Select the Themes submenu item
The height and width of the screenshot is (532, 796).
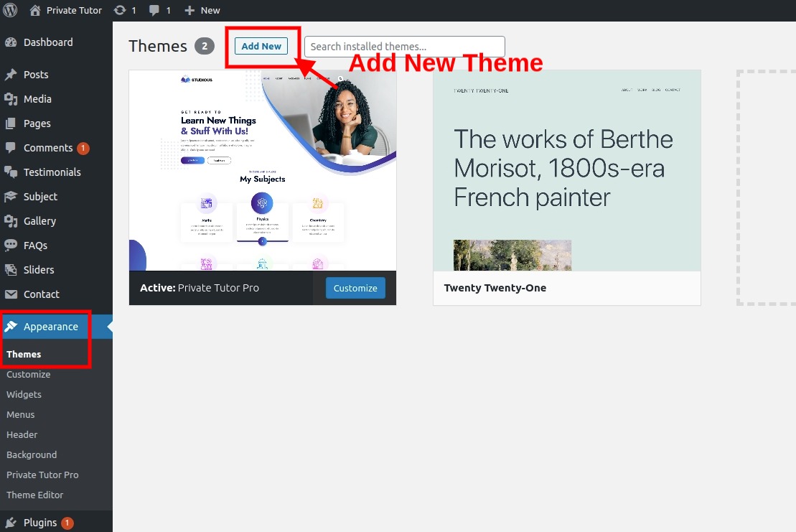pyautogui.click(x=24, y=355)
